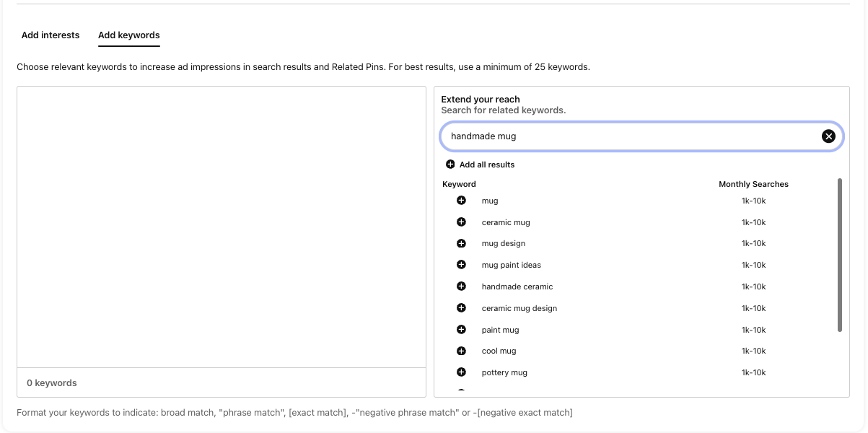Screen dimensions: 868x433
Task: Click 1k-10k value in cool mug row
Action: [753, 351]
